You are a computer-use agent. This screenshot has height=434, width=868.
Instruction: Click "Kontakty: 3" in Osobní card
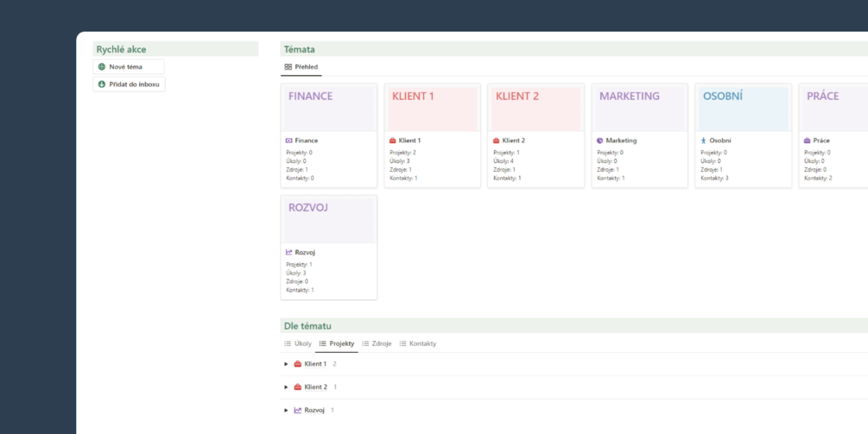point(714,178)
